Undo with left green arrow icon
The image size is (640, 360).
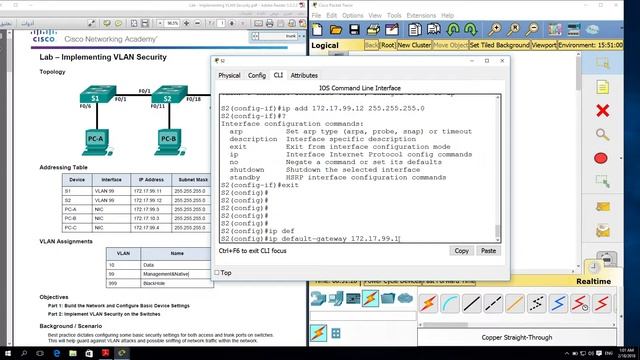tap(453, 30)
